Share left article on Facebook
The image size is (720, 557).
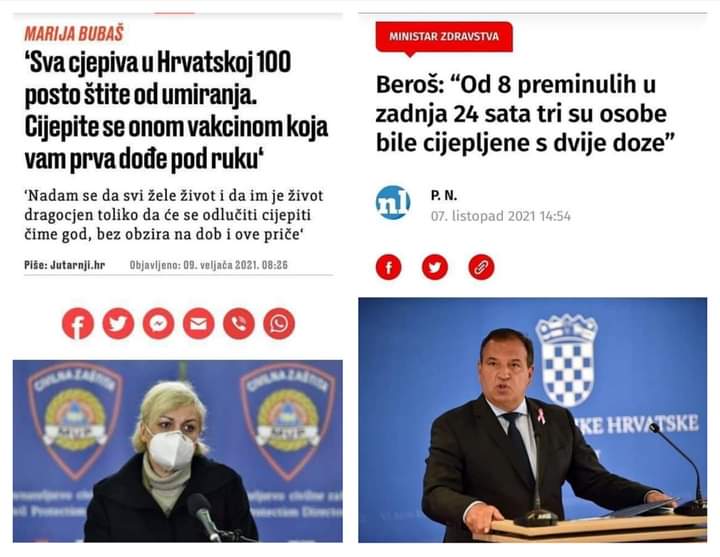[x=78, y=324]
